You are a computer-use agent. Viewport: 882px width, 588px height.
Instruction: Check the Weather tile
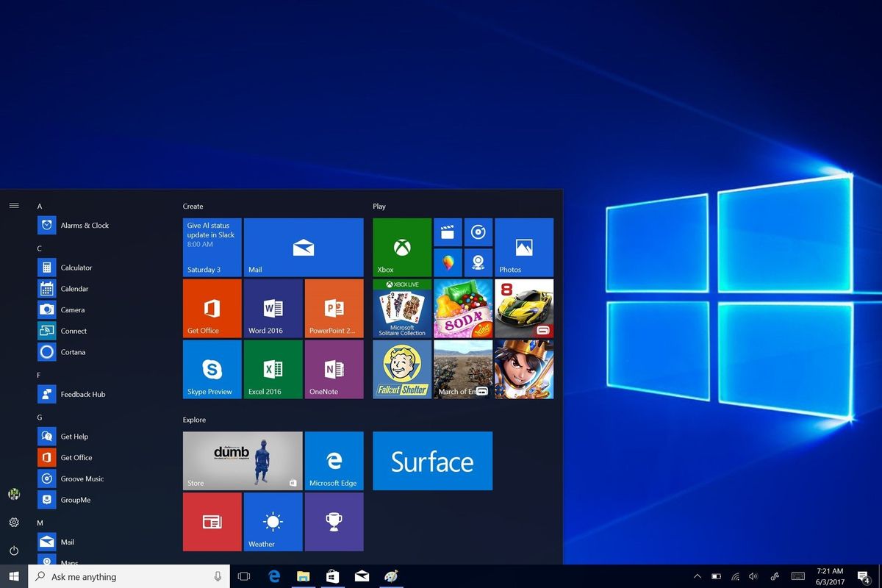pos(272,522)
